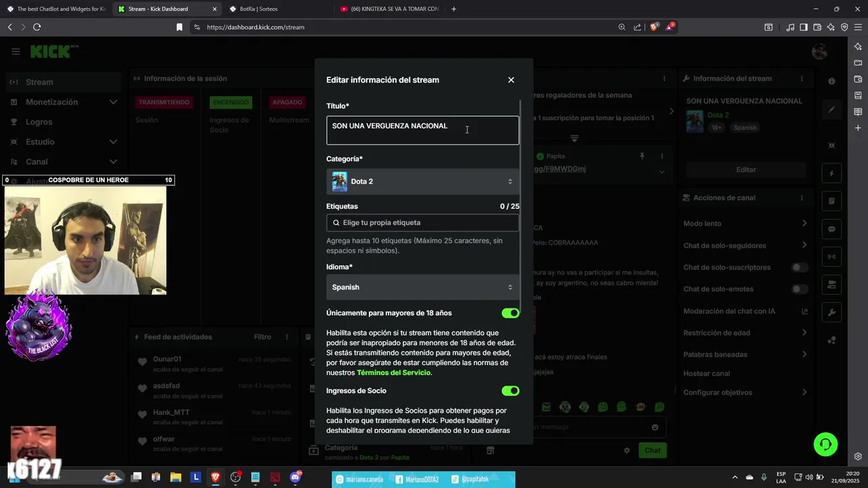868x488 pixels.
Task: Open the Términos del Servicio link
Action: (393, 373)
